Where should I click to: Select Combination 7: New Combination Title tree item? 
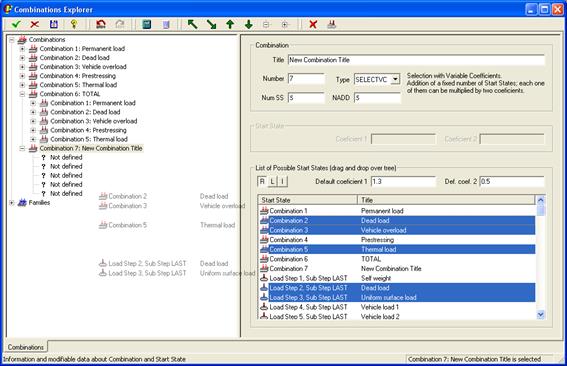click(x=91, y=148)
